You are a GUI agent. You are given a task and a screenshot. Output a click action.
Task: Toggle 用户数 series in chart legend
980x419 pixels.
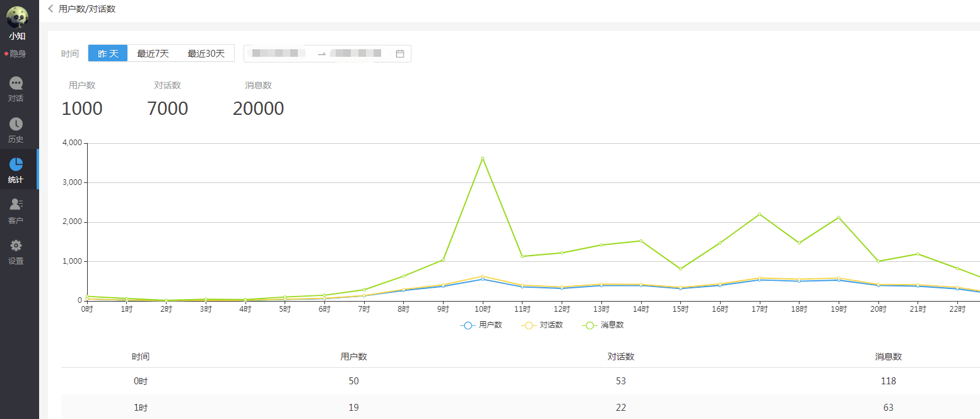(x=481, y=326)
